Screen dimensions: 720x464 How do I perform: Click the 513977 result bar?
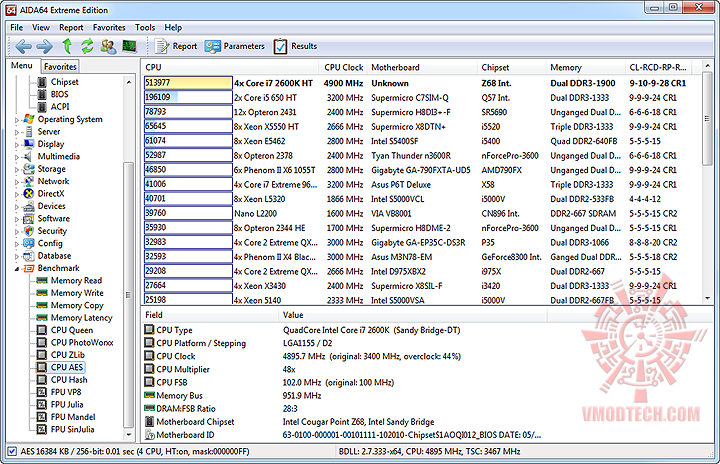[x=188, y=83]
